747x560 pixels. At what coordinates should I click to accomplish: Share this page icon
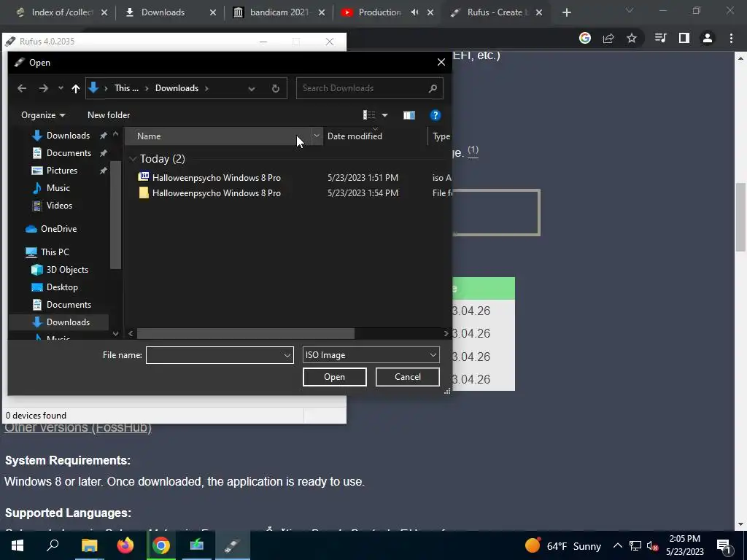(x=608, y=38)
